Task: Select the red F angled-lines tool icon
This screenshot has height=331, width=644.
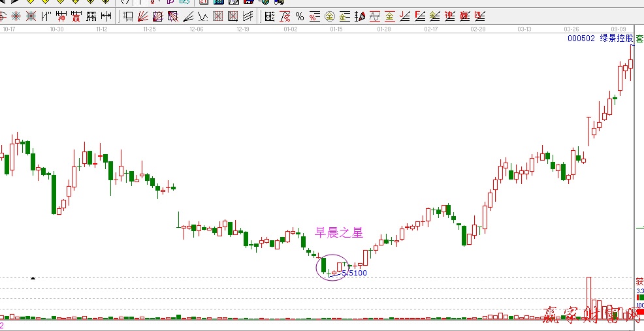Action: click(x=420, y=16)
